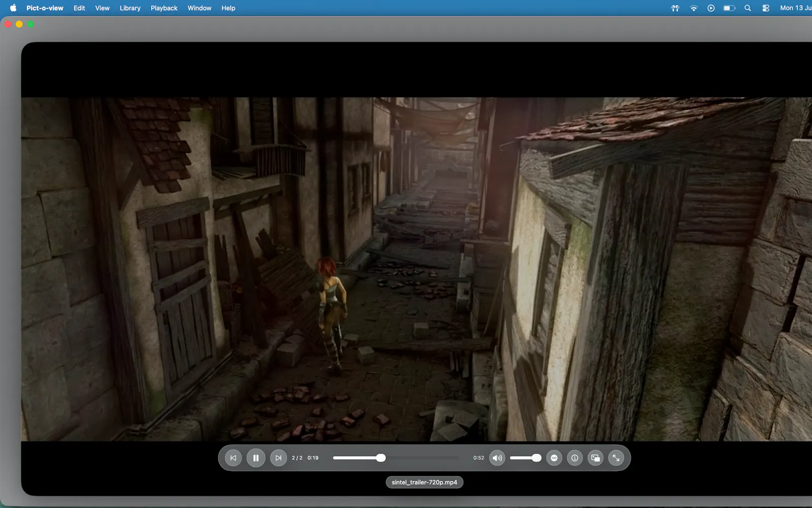Open the Help menu
812x508 pixels.
228,8
